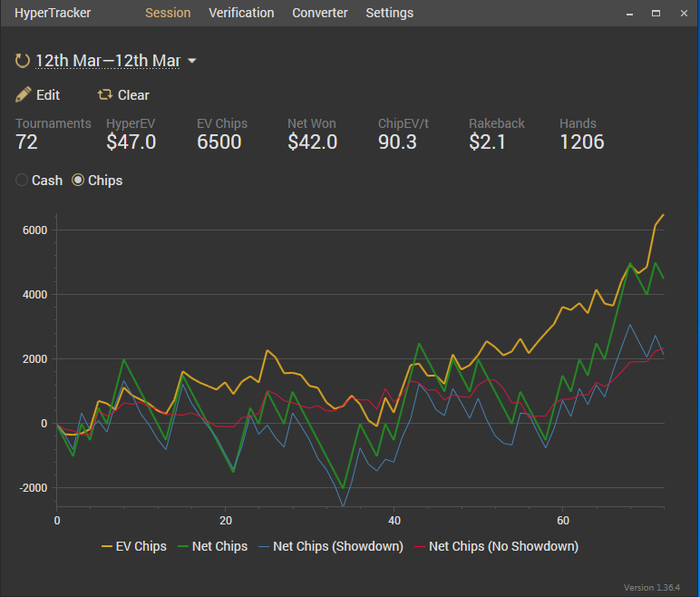The image size is (700, 597).
Task: Click the Clear arrows icon
Action: click(105, 95)
